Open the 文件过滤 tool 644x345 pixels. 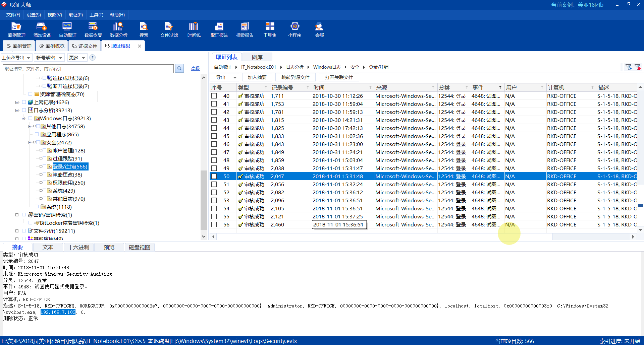pyautogui.click(x=169, y=29)
